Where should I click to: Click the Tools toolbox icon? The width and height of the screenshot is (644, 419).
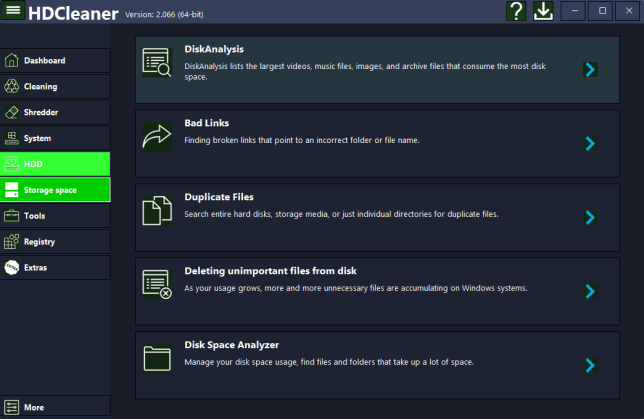[x=12, y=216]
